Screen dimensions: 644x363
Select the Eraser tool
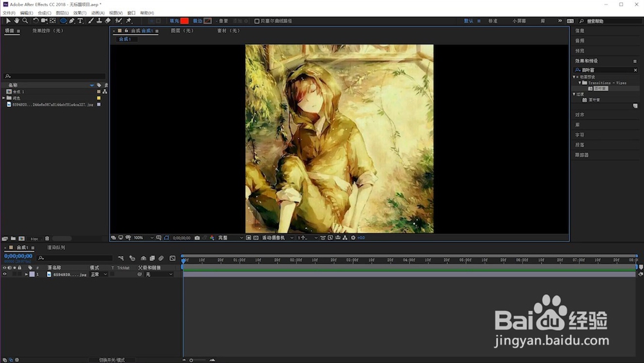108,21
